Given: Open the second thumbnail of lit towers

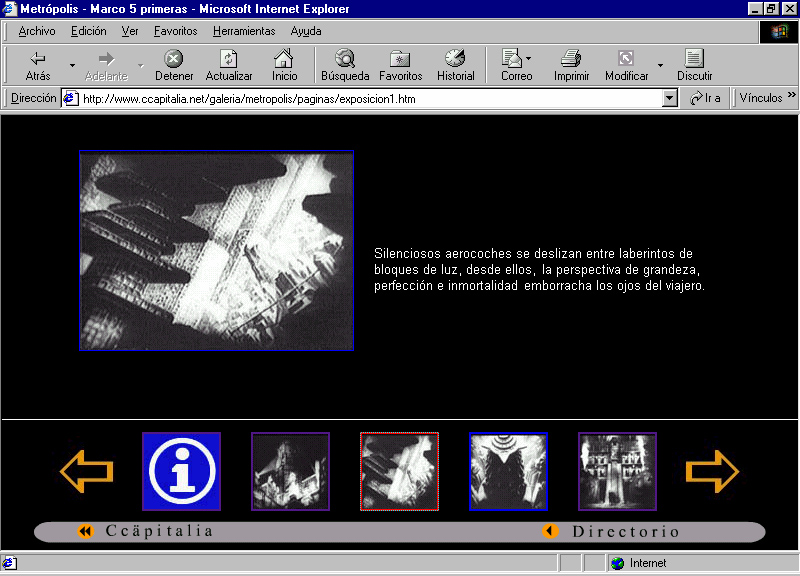Looking at the screenshot, I should (290, 471).
